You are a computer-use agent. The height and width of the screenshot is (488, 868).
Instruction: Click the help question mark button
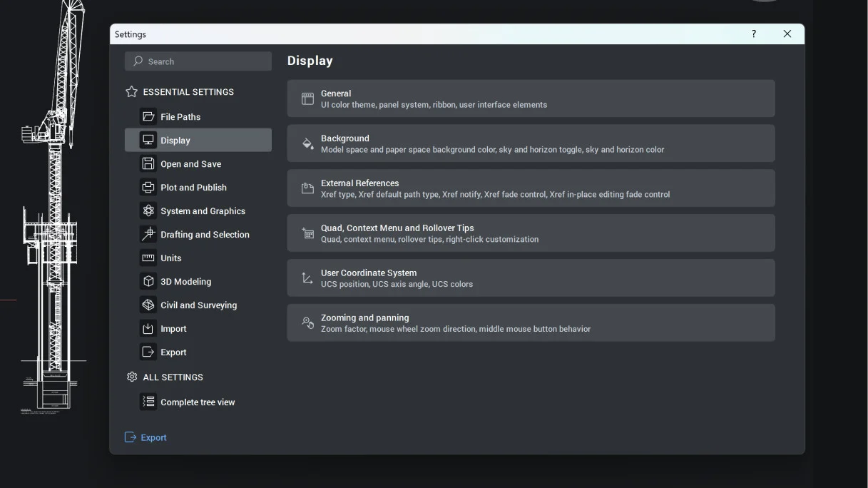coord(754,34)
